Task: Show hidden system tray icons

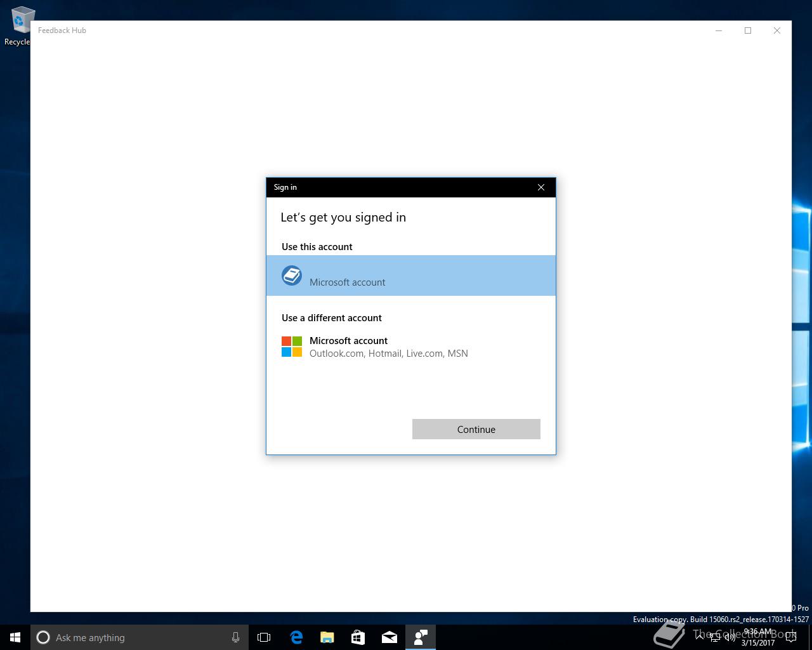Action: (699, 637)
